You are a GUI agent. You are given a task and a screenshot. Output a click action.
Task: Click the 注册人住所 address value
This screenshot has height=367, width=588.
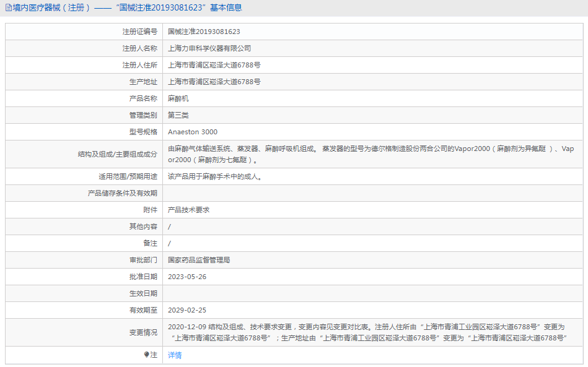214,65
